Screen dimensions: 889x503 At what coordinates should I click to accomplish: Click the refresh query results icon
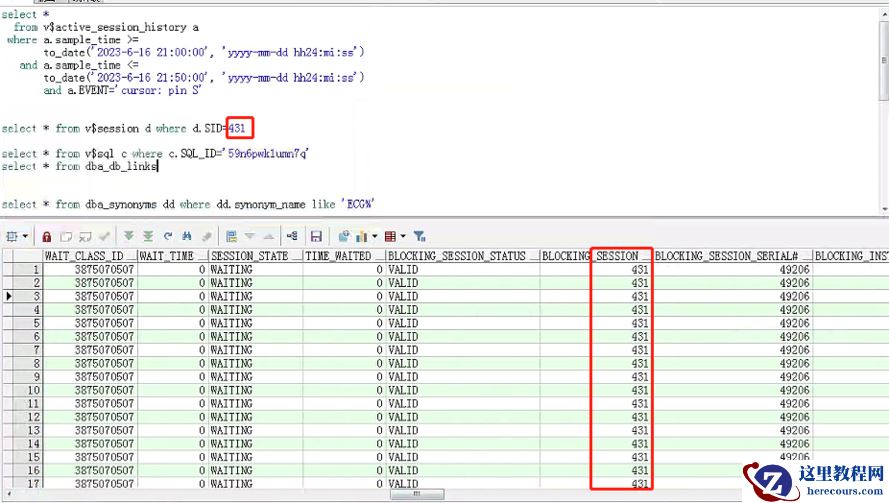click(168, 237)
